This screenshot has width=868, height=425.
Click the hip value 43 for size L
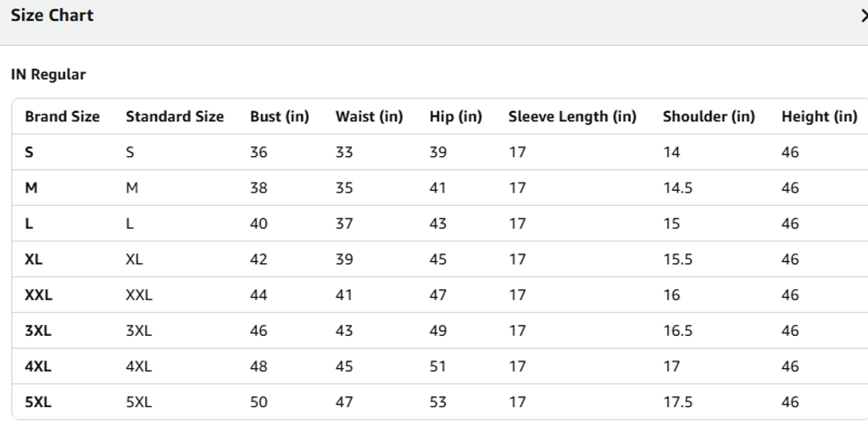(x=438, y=224)
